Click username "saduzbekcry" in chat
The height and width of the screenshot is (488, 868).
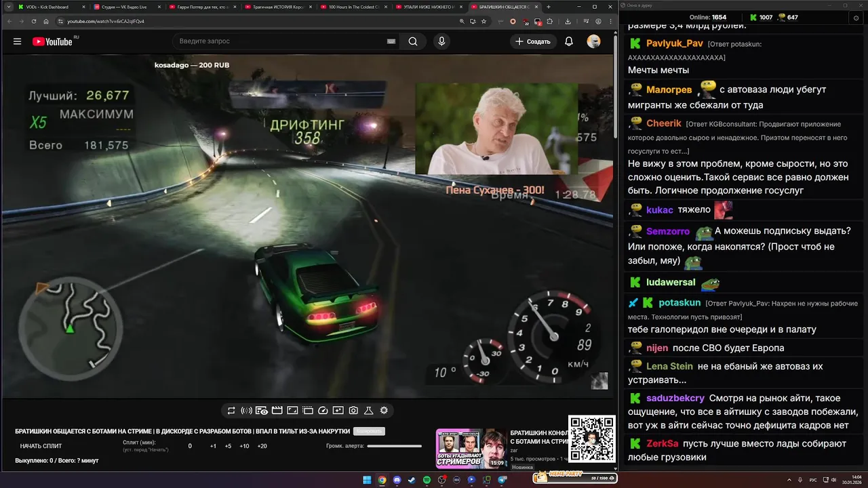click(675, 398)
